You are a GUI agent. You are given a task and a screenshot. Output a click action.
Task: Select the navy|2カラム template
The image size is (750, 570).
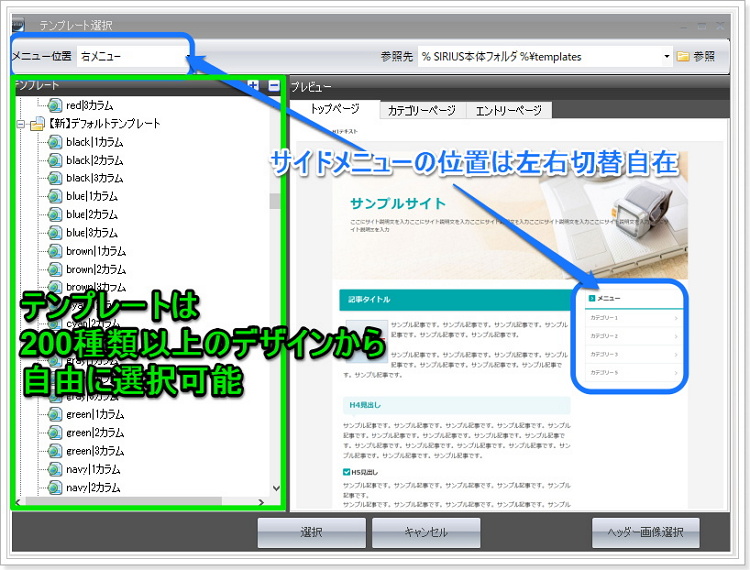tap(93, 487)
